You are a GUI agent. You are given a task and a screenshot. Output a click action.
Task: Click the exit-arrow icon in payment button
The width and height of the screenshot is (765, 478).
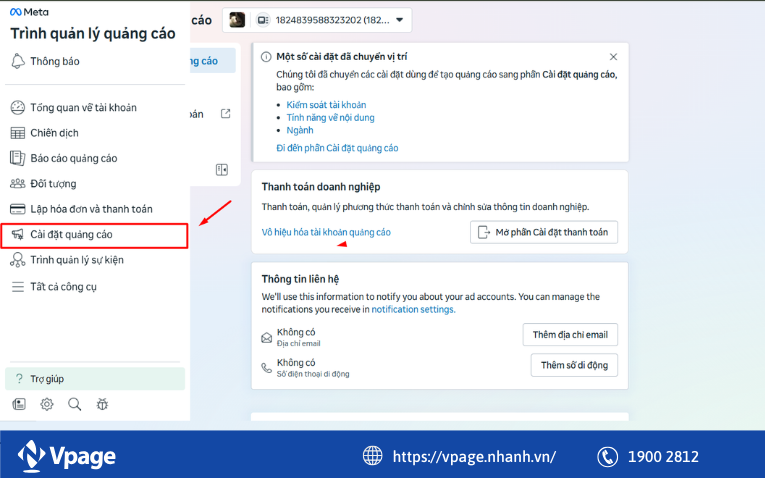[x=483, y=232]
